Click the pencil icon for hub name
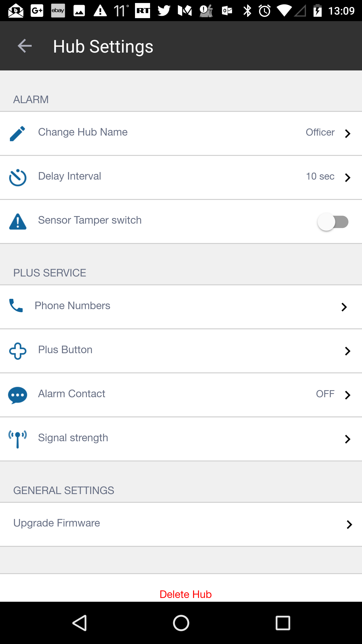Viewport: 362px width, 644px height. point(17,133)
